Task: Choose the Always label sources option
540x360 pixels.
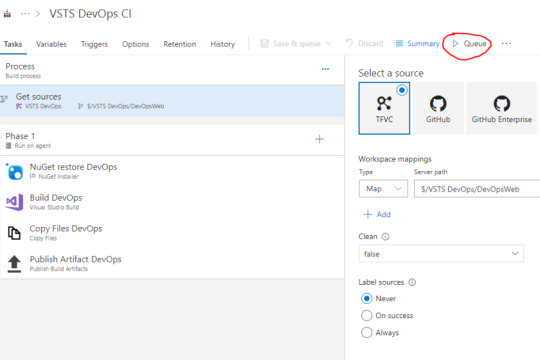Action: (x=366, y=332)
